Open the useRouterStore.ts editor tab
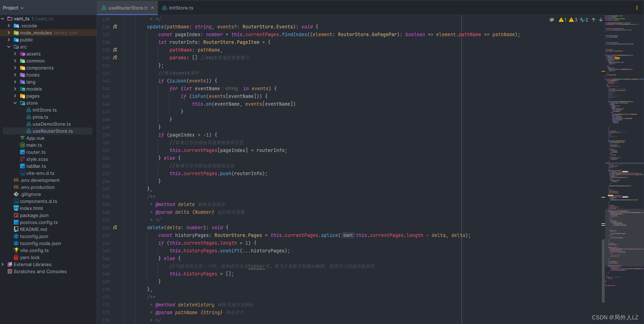The image size is (644, 324). click(x=127, y=8)
